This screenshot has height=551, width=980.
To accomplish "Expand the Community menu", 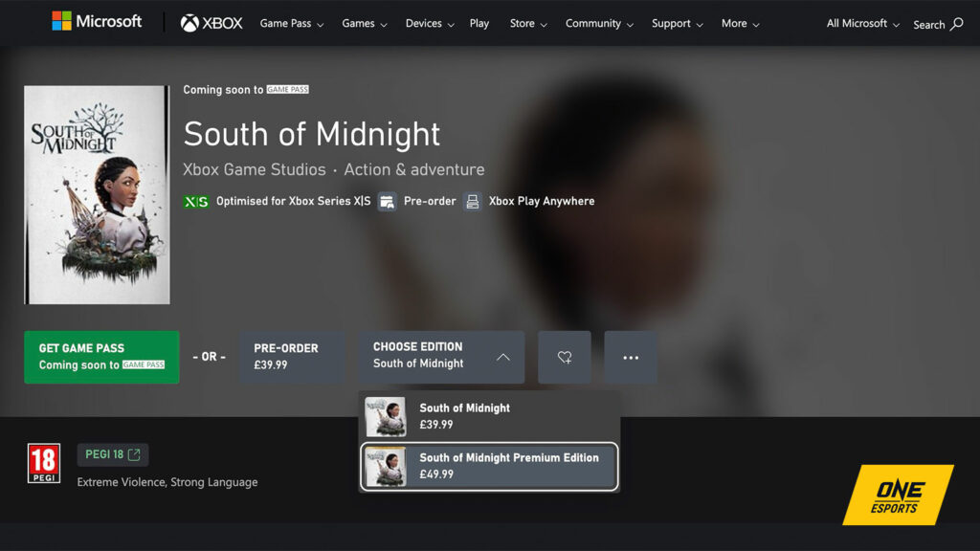I will (599, 24).
